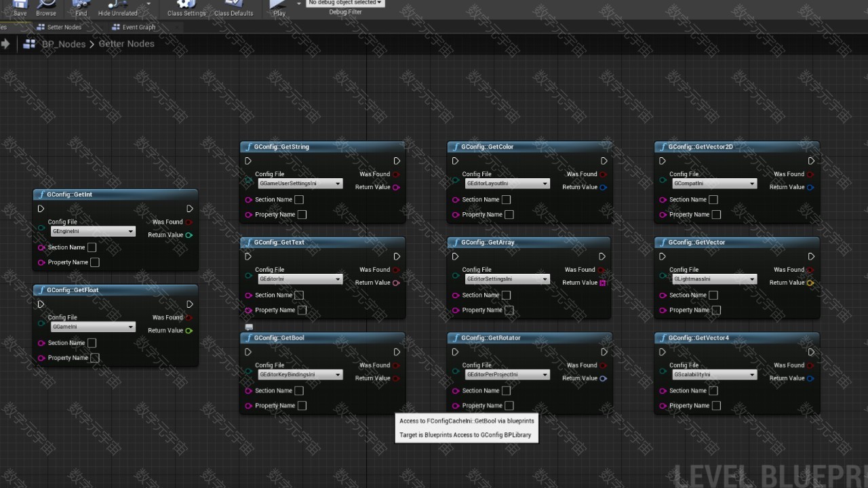This screenshot has height=488, width=868.
Task: Open GConfig::GetRotator Config File dropdown
Action: pyautogui.click(x=507, y=375)
